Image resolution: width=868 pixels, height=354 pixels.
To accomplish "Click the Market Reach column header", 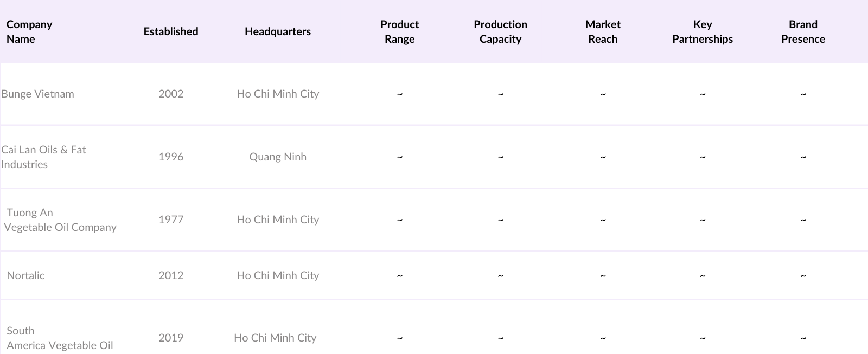I will coord(603,31).
